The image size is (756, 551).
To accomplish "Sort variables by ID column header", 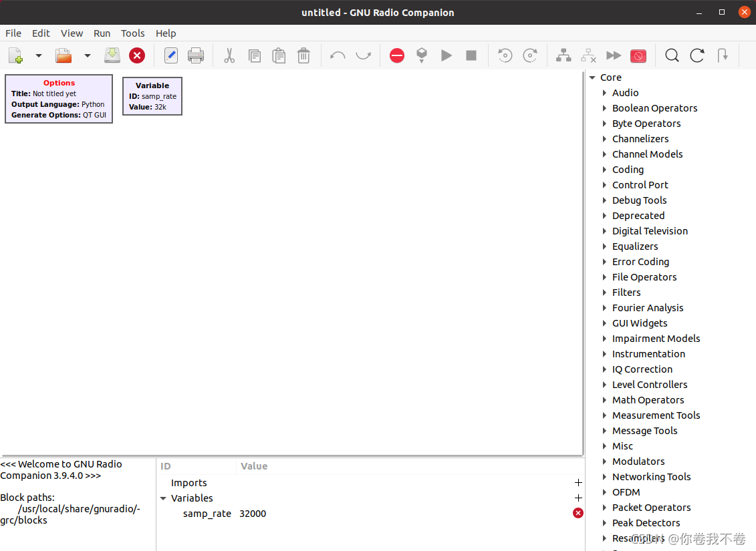I will [x=197, y=466].
